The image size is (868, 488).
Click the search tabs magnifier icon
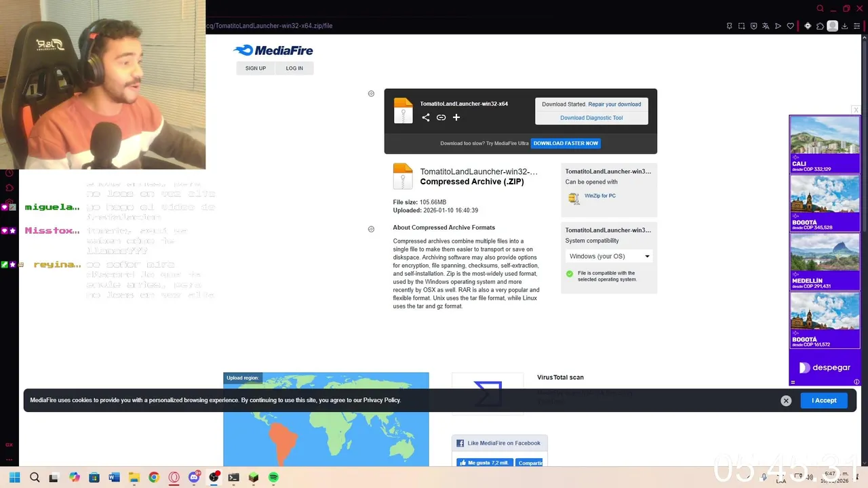coord(821,8)
